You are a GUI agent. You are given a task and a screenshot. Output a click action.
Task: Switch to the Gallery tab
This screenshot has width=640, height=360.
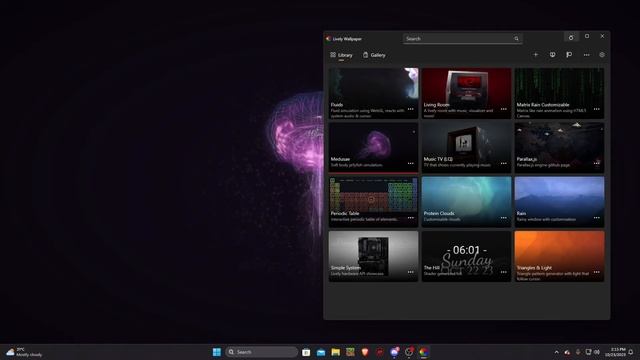[x=374, y=55]
